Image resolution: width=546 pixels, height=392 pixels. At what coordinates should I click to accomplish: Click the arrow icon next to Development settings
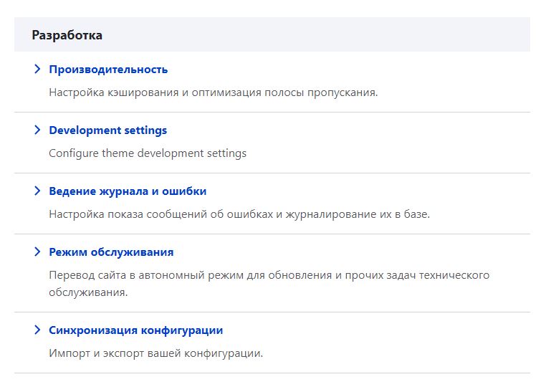(37, 130)
